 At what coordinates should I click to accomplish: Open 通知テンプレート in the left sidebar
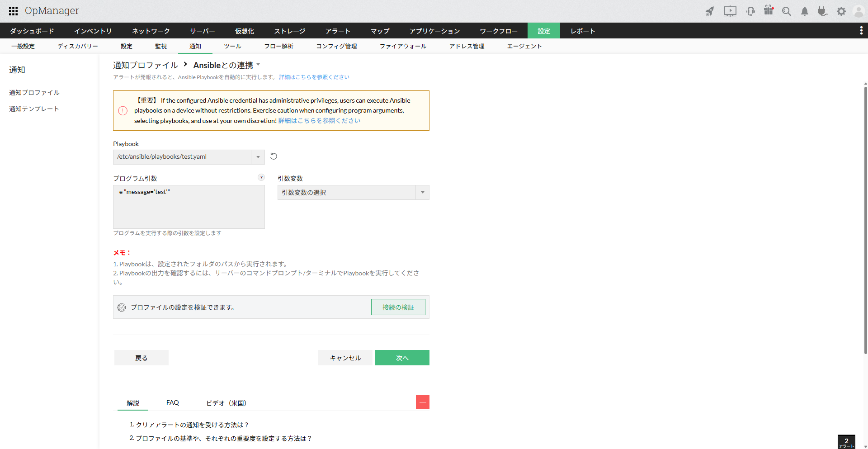34,109
